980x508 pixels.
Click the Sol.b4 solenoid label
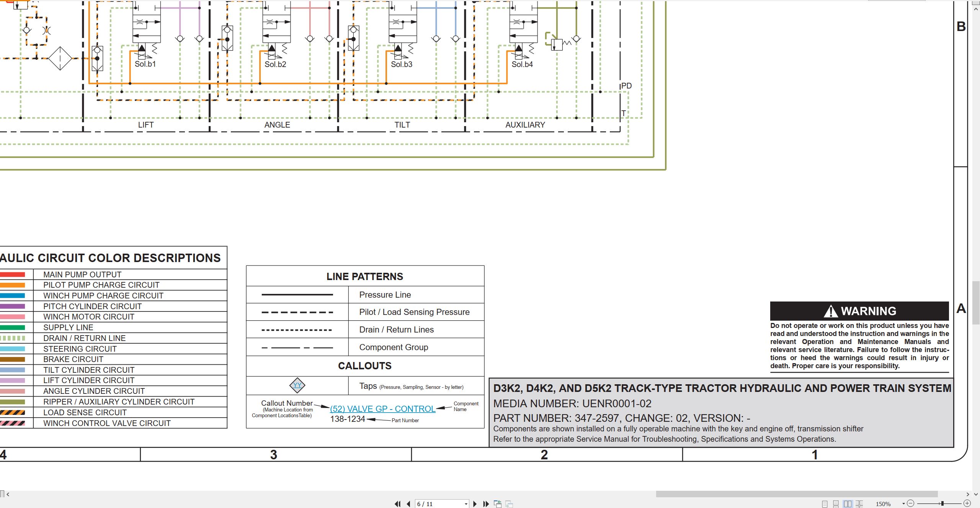522,64
